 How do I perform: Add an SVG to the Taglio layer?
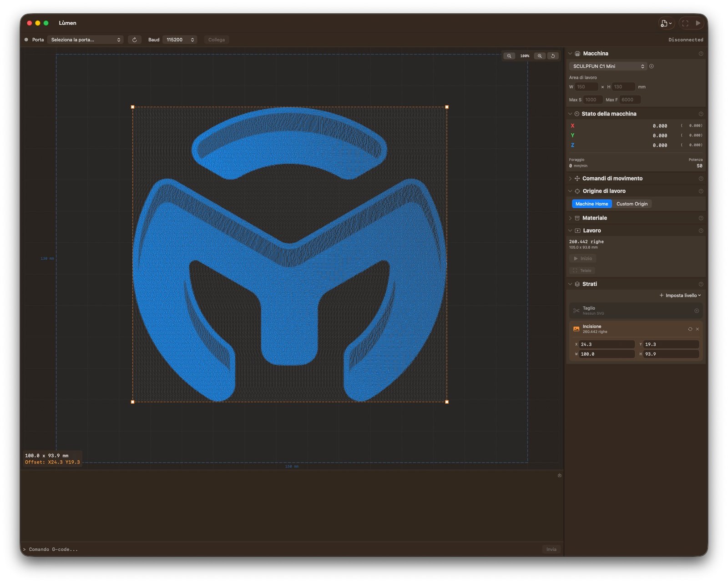point(696,311)
